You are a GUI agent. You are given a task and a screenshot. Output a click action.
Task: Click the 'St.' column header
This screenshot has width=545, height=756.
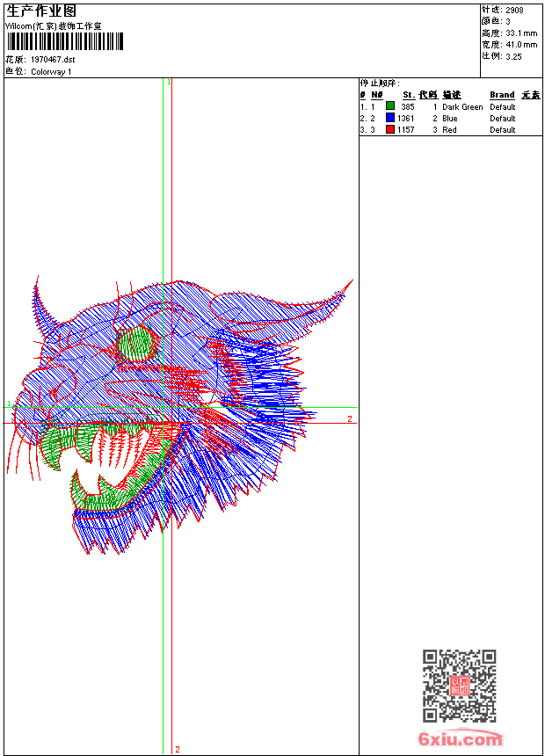409,95
